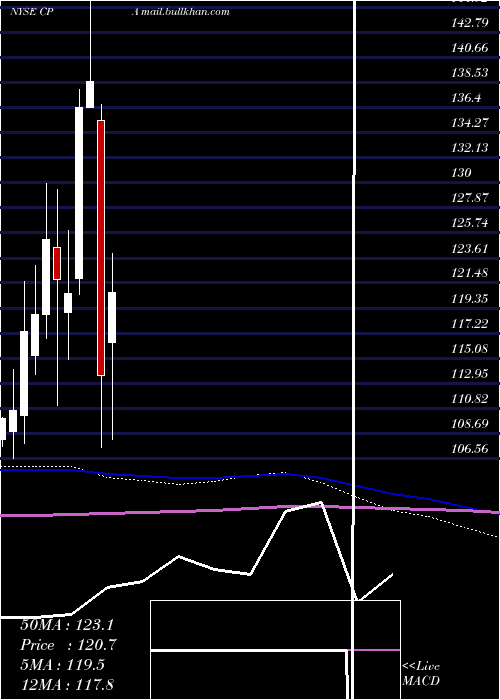The height and width of the screenshot is (700, 500).
Task: Click the 110.82 price axis label
Action: (470, 398)
